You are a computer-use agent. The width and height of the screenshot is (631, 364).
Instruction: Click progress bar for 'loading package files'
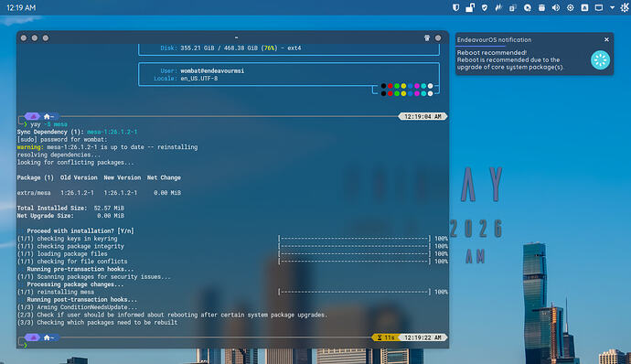(354, 254)
